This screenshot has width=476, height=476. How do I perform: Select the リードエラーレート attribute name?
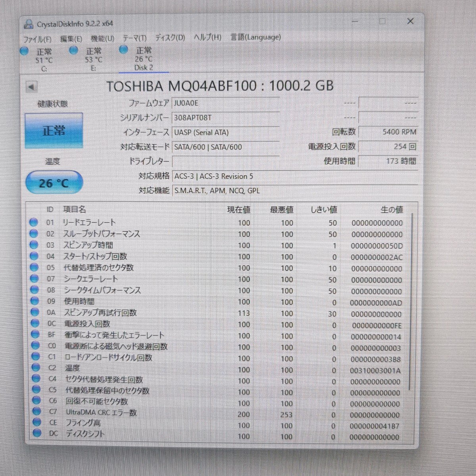tap(89, 223)
